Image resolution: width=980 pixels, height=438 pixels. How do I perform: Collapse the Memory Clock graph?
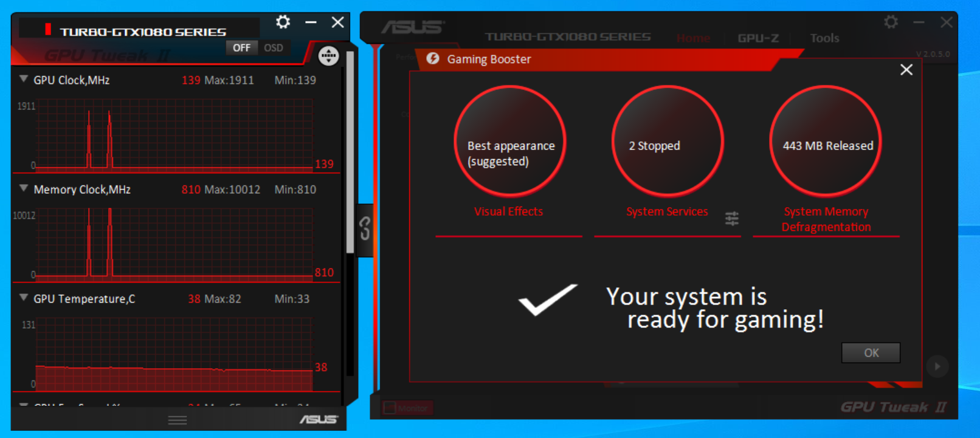click(24, 188)
